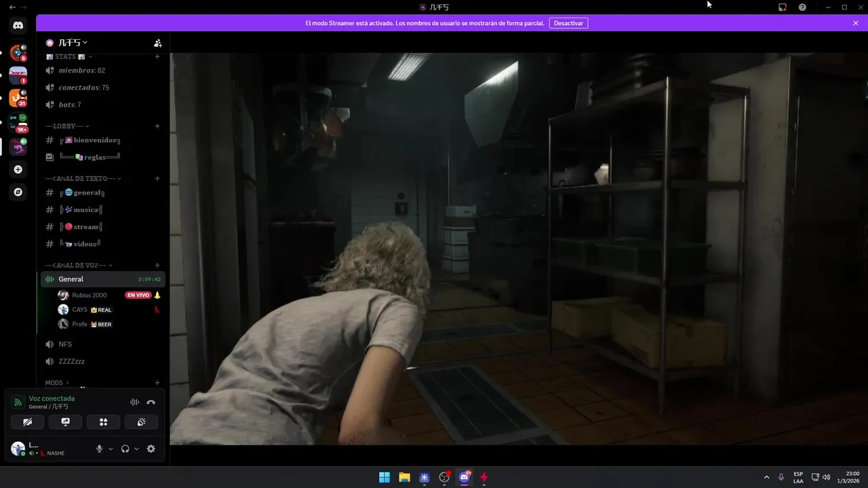This screenshot has width=868, height=488.
Task: Create channel in the MODS category
Action: coord(157,383)
